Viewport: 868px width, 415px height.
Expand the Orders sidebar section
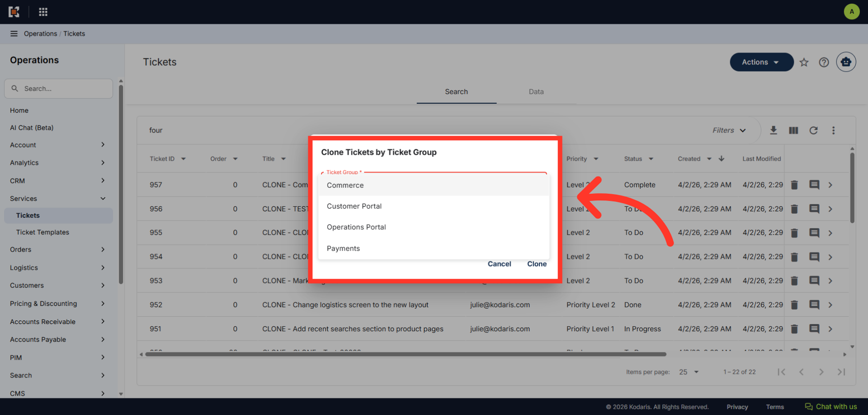(x=58, y=249)
